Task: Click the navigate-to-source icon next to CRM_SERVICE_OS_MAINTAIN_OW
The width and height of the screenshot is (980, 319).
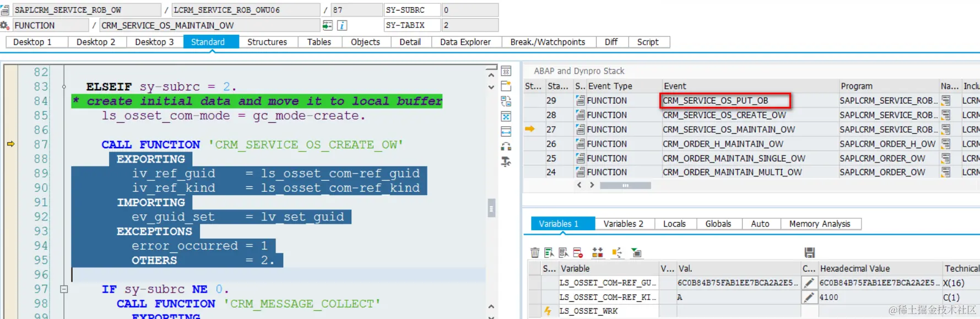Action: (327, 25)
